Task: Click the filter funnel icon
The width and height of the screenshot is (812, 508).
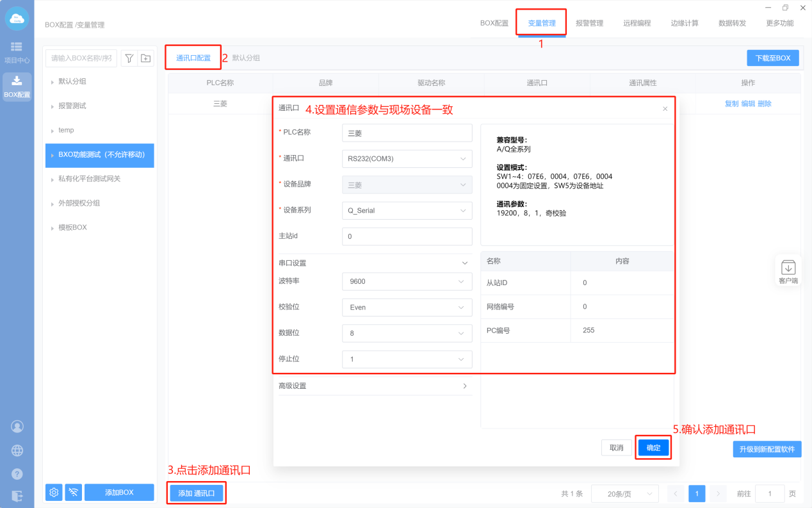Action: click(129, 58)
